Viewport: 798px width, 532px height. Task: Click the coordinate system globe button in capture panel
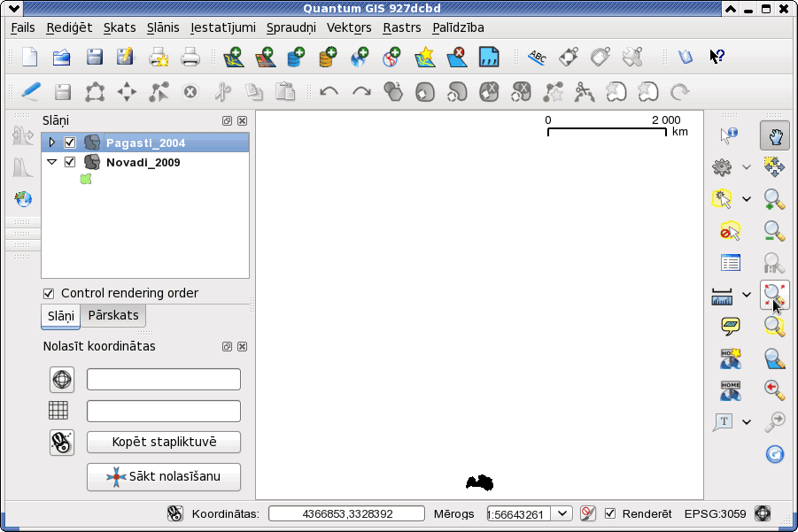click(x=62, y=380)
